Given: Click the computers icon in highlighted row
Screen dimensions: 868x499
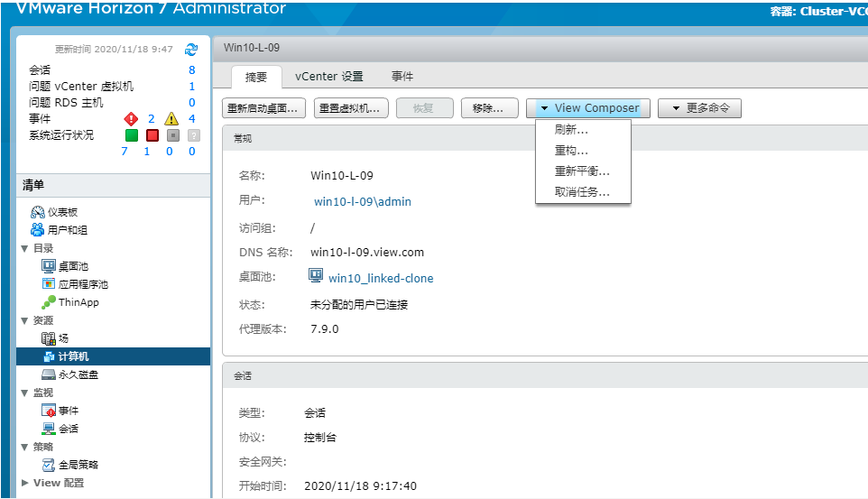Looking at the screenshot, I should click(49, 356).
